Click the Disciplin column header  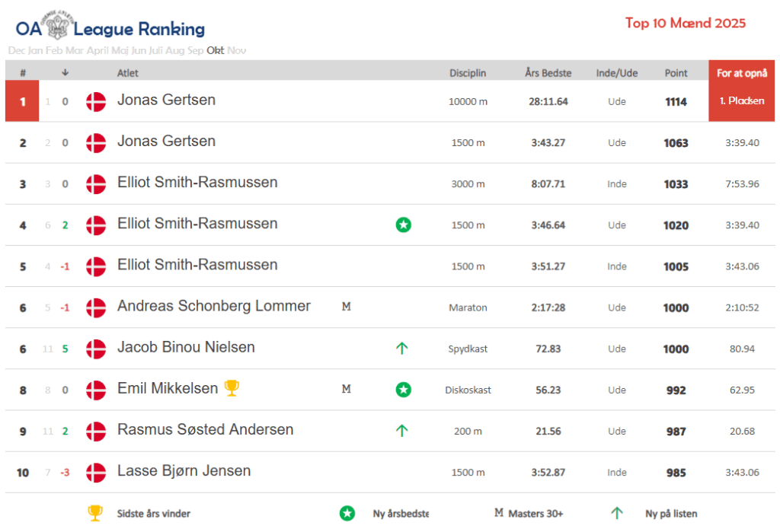pos(468,73)
